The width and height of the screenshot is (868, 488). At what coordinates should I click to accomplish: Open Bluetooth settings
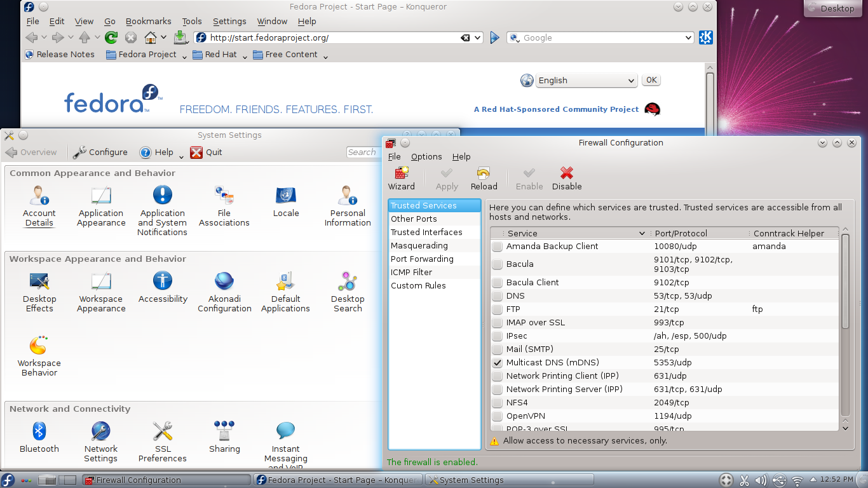39,437
